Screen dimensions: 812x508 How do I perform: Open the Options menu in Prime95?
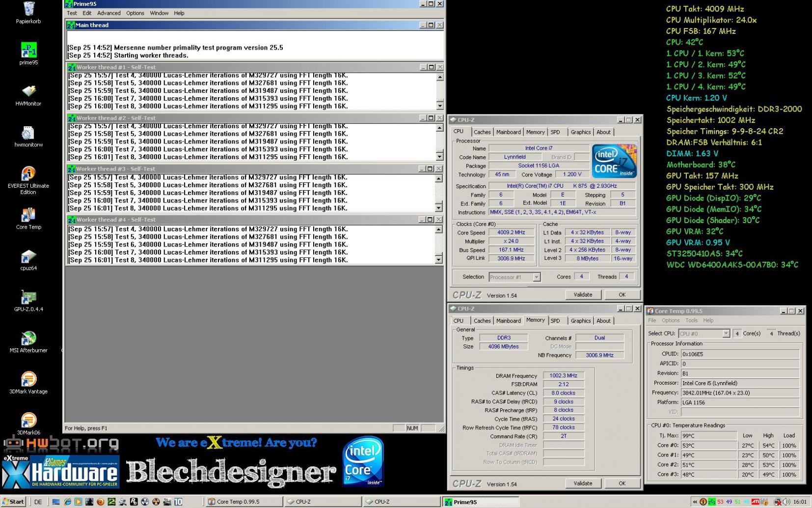pos(135,13)
